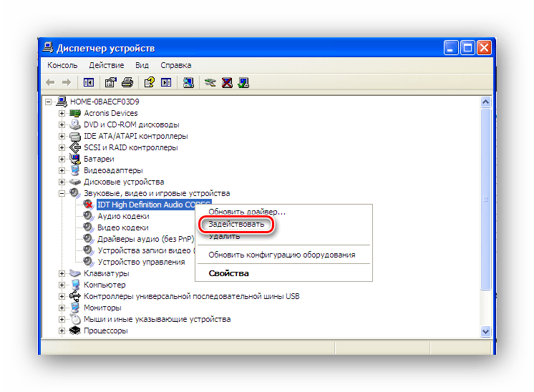Select the Компьютер label
This screenshot has width=534, height=392.
pos(105,285)
